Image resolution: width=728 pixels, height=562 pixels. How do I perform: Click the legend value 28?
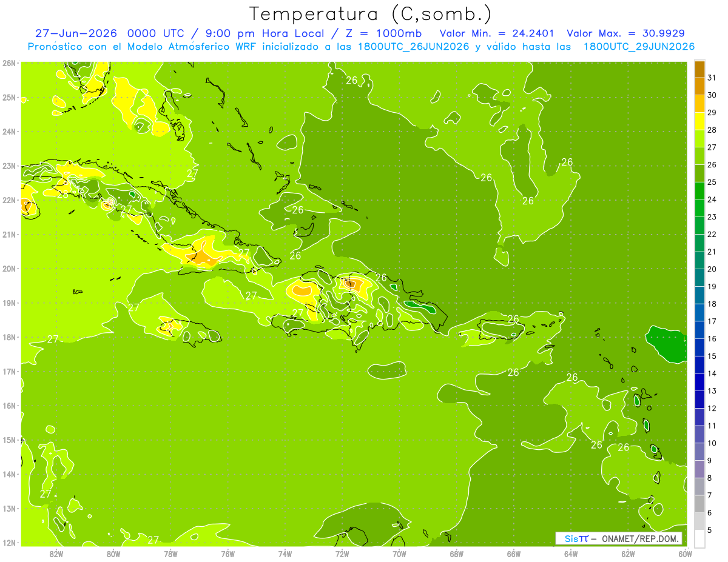pyautogui.click(x=712, y=130)
